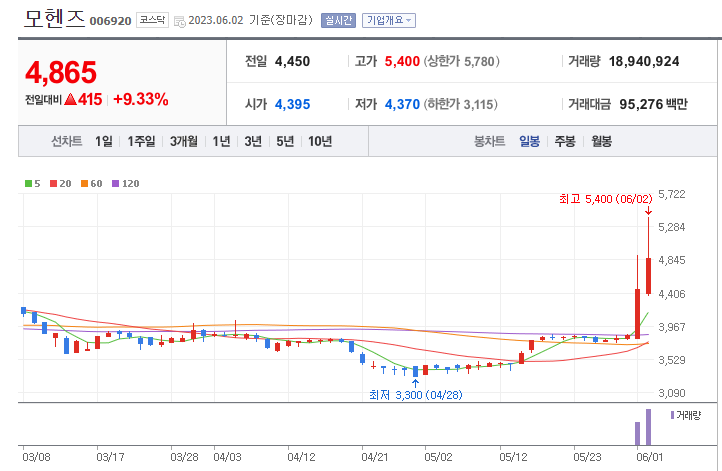Click the calendar icon before the date
The width and height of the screenshot is (722, 471).
180,21
